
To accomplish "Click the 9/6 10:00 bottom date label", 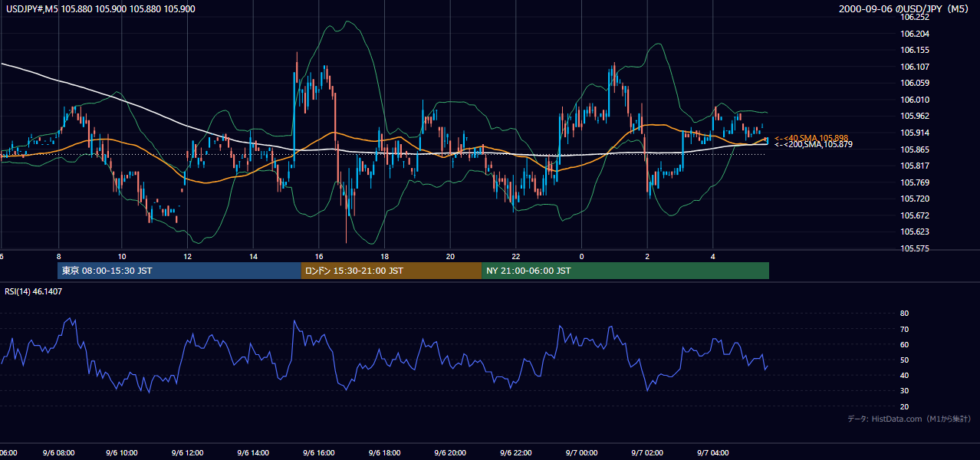I will pos(123,453).
